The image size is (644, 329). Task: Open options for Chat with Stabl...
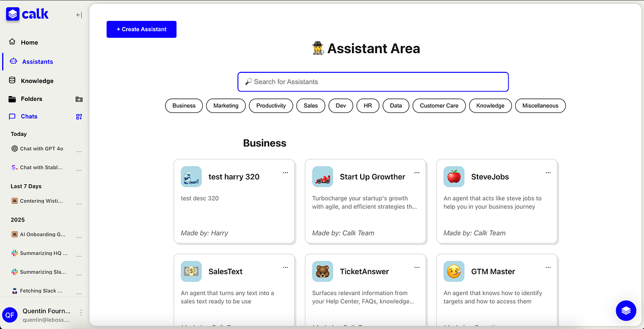tap(79, 170)
